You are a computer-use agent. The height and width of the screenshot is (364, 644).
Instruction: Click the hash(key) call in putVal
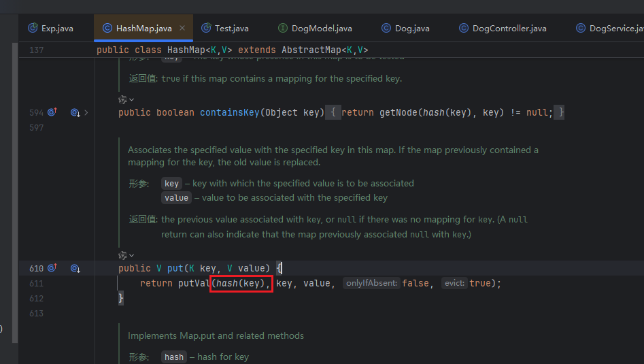tap(241, 283)
